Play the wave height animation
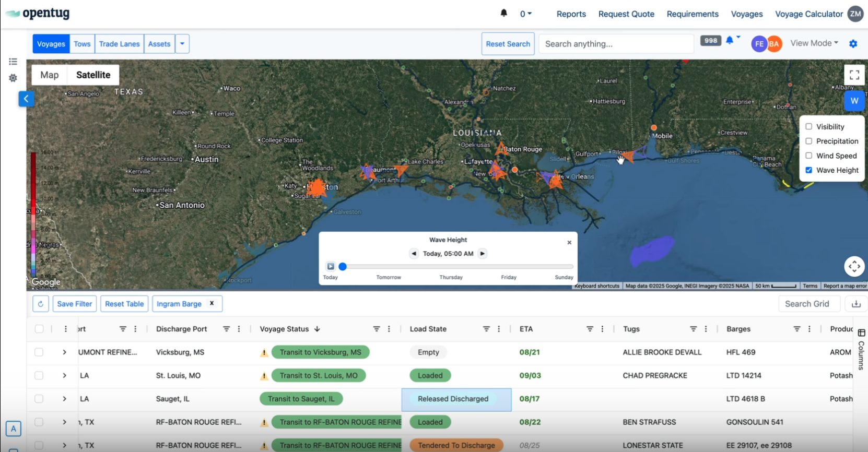868x452 pixels. coord(331,266)
